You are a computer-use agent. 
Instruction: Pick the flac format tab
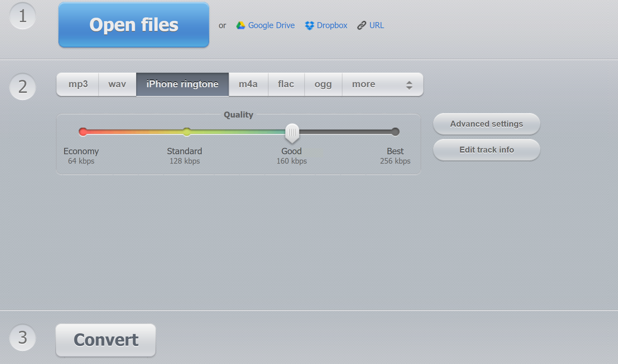pos(286,84)
